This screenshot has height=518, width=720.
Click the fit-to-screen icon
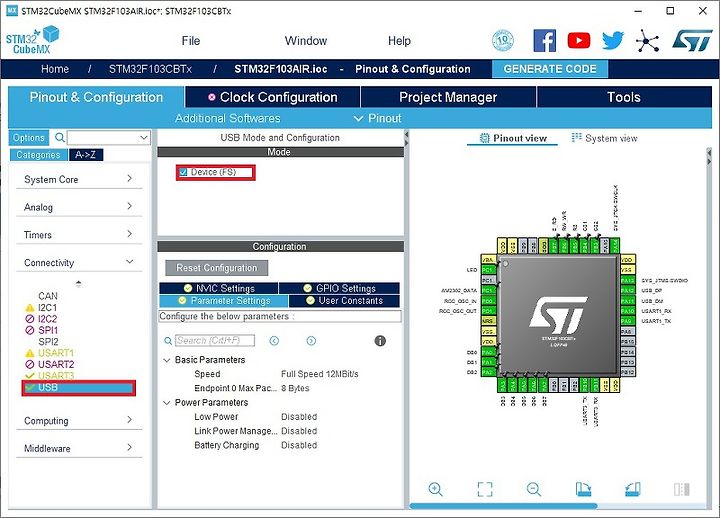coord(485,489)
